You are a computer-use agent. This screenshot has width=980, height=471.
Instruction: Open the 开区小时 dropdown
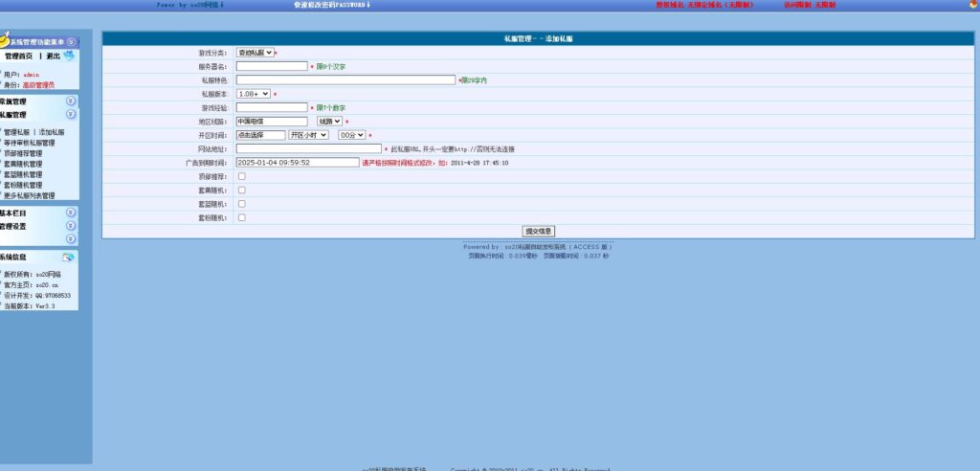pos(308,135)
